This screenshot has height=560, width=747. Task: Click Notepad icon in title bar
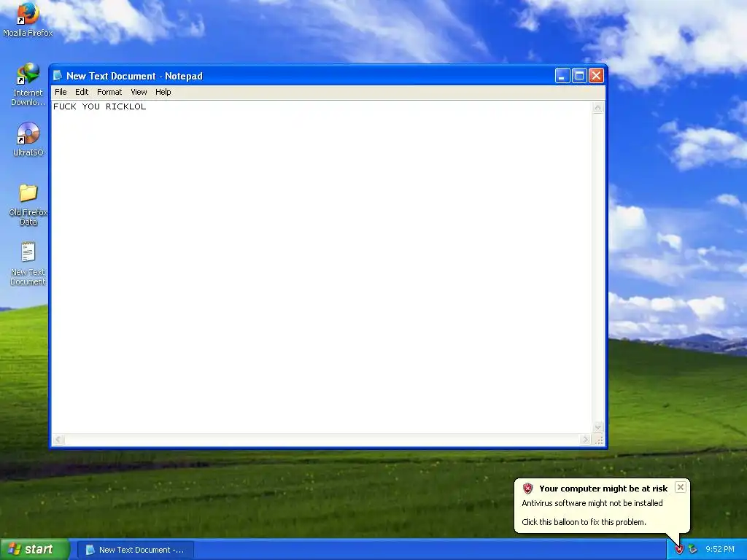click(x=58, y=76)
